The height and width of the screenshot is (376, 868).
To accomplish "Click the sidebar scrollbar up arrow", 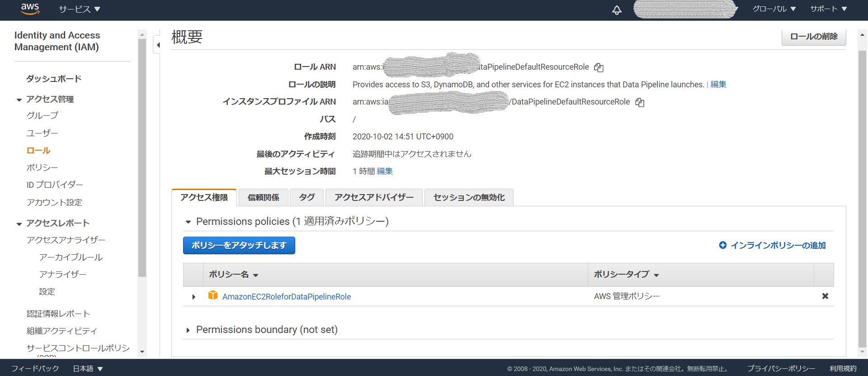I will (x=142, y=34).
